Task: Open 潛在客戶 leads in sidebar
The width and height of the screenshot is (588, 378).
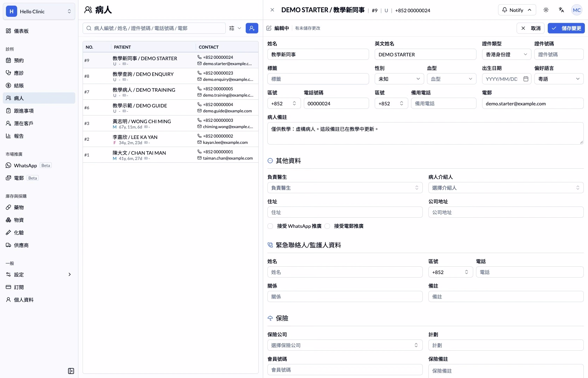Action: pyautogui.click(x=39, y=124)
